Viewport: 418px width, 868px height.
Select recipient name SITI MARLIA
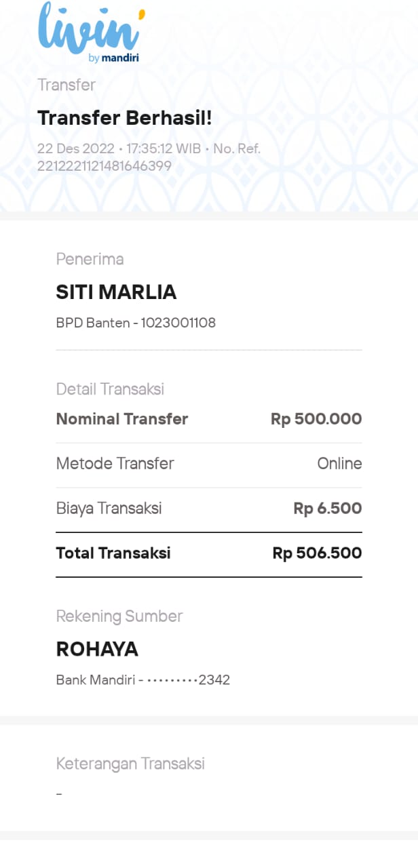coord(116,292)
